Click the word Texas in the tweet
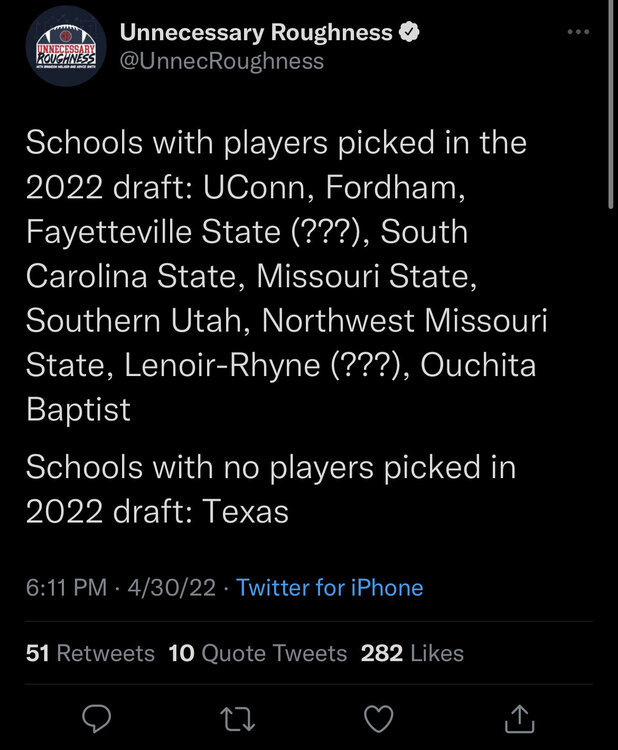 pos(246,512)
